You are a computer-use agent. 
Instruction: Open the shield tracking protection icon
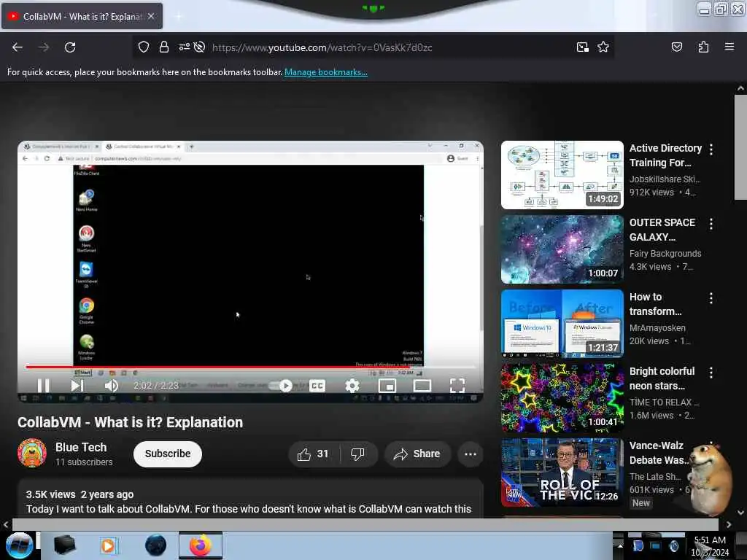pos(144,47)
